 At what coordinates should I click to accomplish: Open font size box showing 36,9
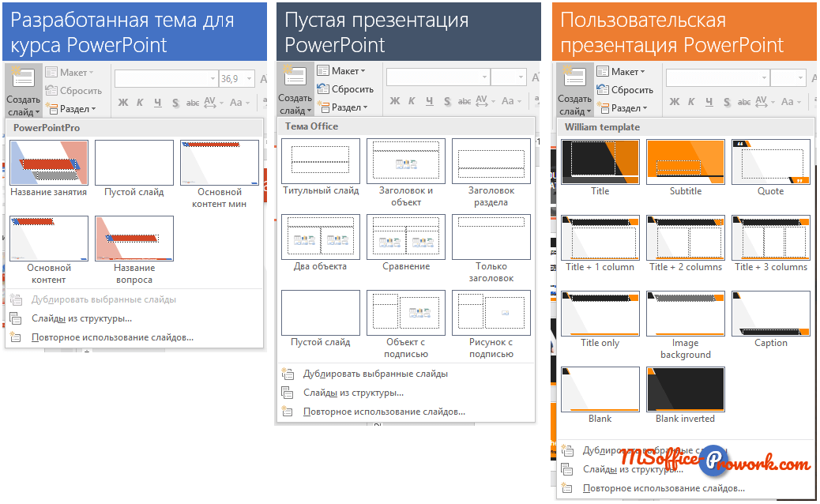coord(237,79)
